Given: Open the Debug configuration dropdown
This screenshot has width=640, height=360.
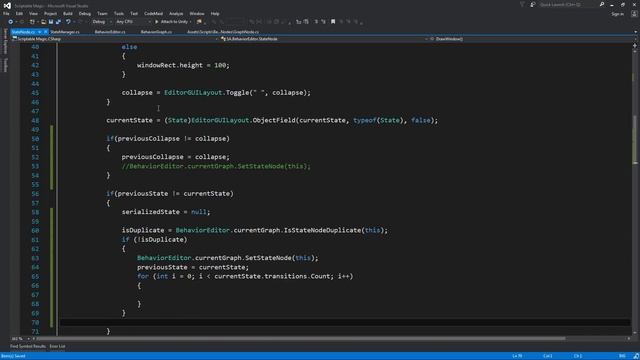Looking at the screenshot, I should [101, 22].
